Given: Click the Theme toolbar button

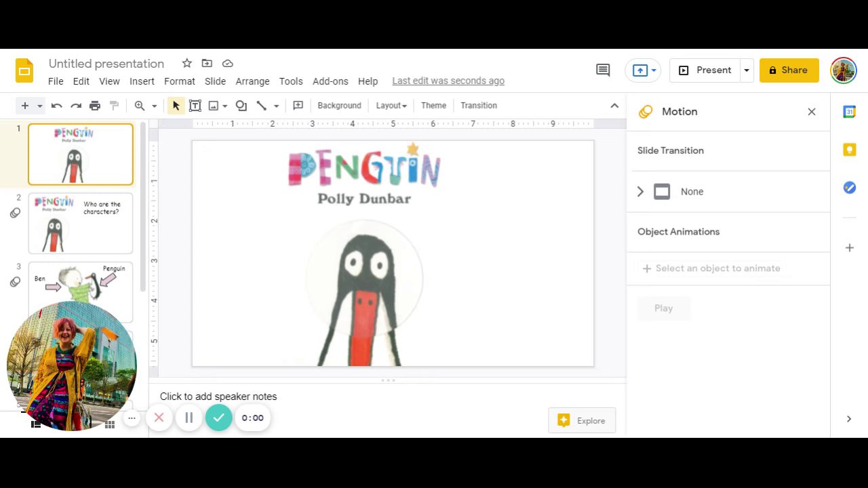Looking at the screenshot, I should (433, 106).
